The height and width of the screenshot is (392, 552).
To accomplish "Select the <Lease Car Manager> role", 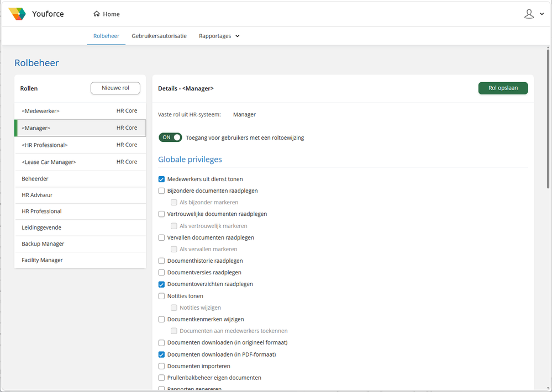I will pos(80,162).
